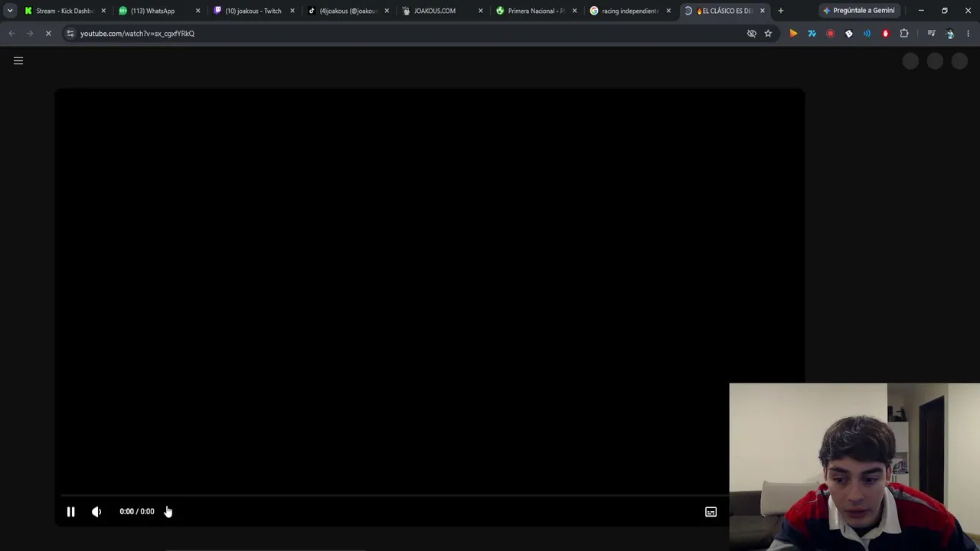Open the Chrome three-dot menu
Image resolution: width=980 pixels, height=551 pixels.
coord(968,34)
